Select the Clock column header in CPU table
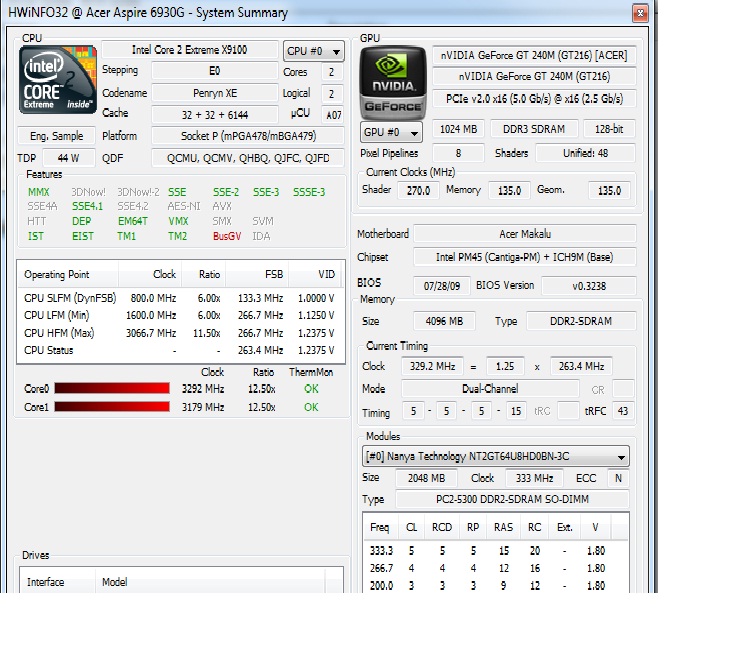Image resolution: width=735 pixels, height=658 pixels. [x=150, y=275]
